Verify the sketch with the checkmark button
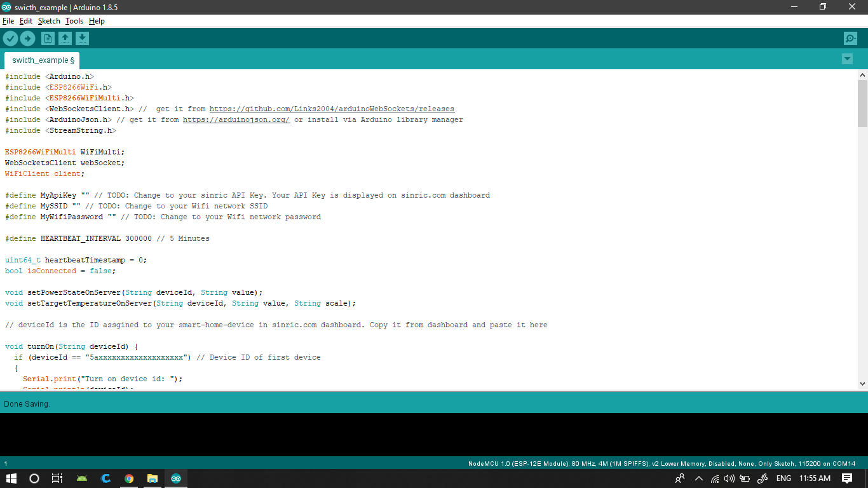868x488 pixels. [x=10, y=39]
